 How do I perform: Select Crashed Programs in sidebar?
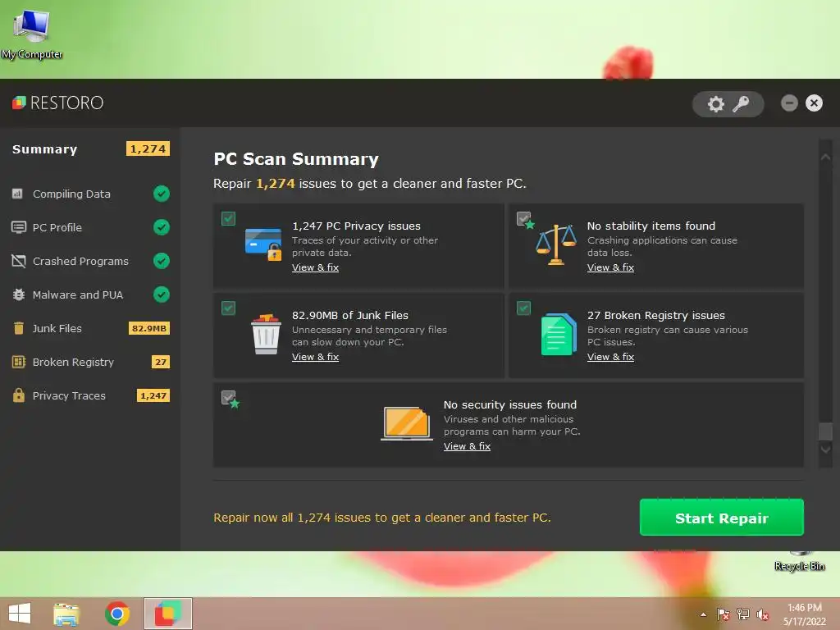pyautogui.click(x=80, y=262)
